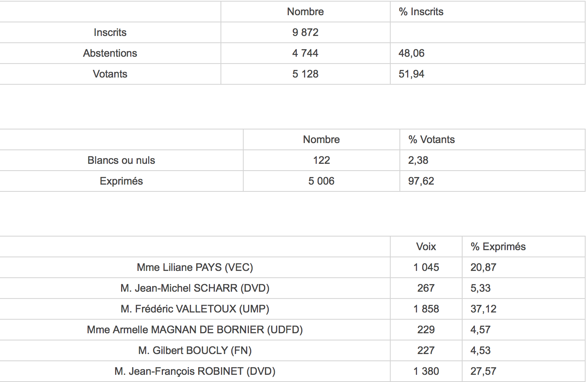Select the 97,62 percentage cell
Image resolution: width=588 pixels, height=382 pixels.
421,181
